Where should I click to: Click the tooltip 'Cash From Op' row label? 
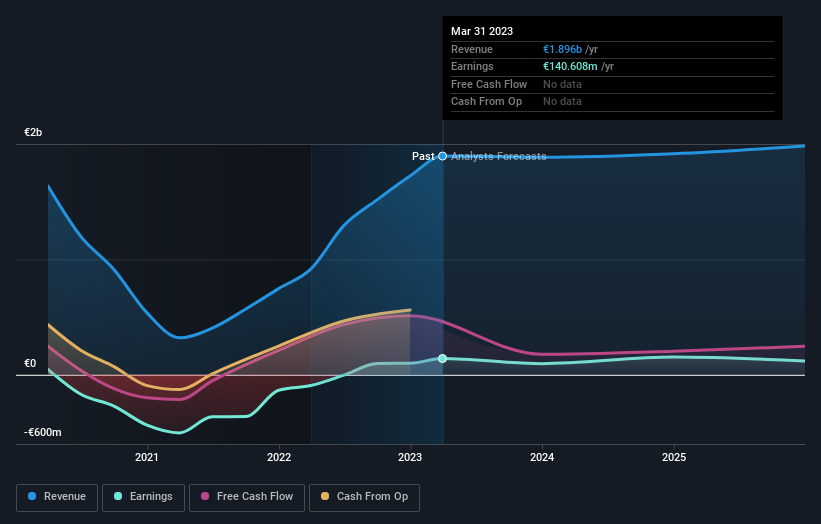pos(486,102)
